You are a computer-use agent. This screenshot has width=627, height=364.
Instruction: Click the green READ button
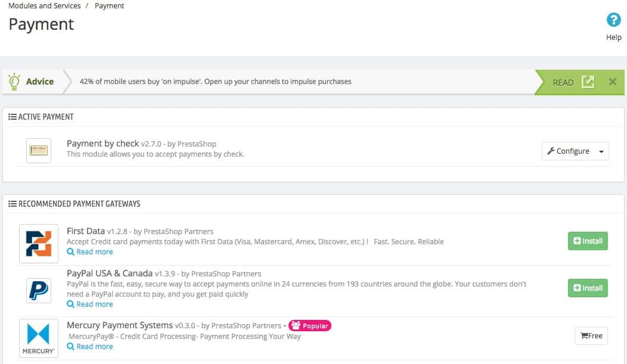pyautogui.click(x=563, y=82)
